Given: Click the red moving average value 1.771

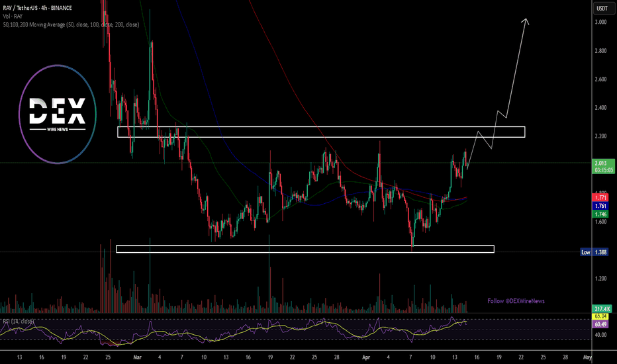Looking at the screenshot, I should tap(600, 197).
